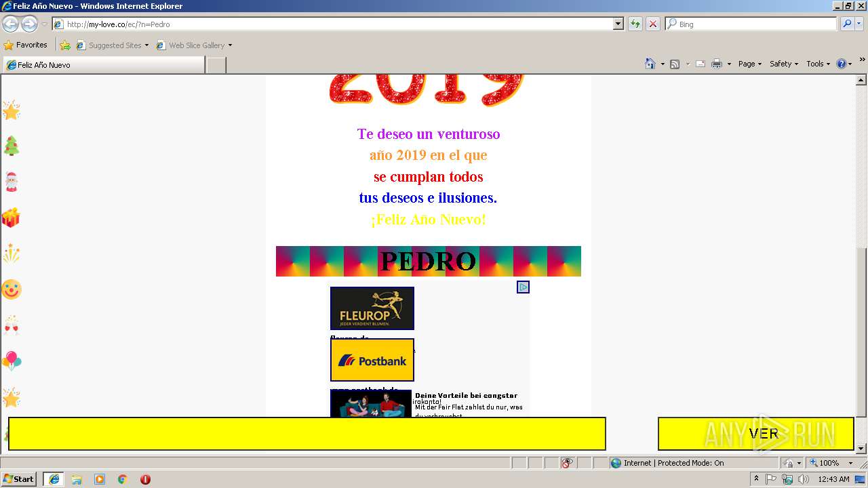Expand the Home button dropdown arrow

[x=663, y=64]
